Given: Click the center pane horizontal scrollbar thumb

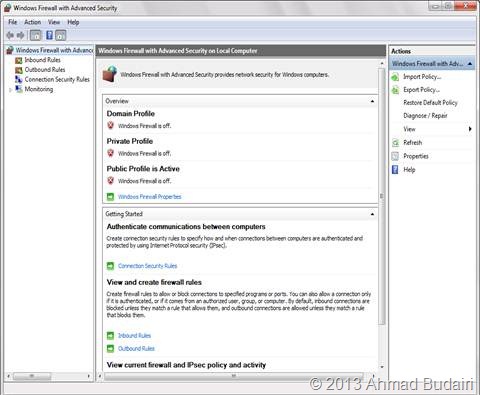Looking at the screenshot, I should [x=234, y=376].
